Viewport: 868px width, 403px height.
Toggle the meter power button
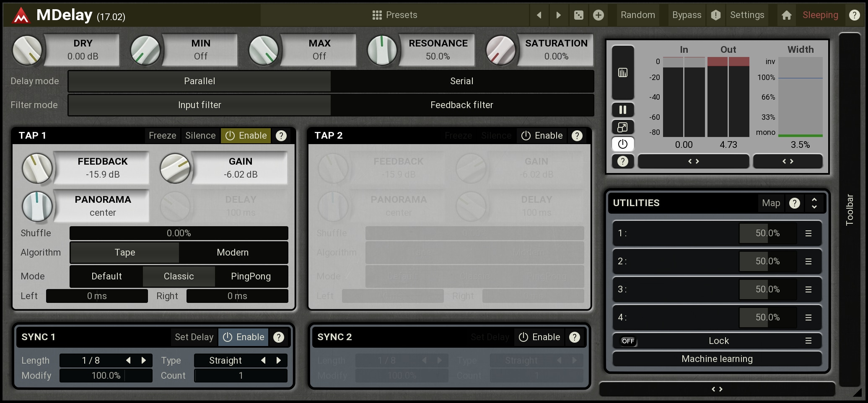click(x=623, y=144)
